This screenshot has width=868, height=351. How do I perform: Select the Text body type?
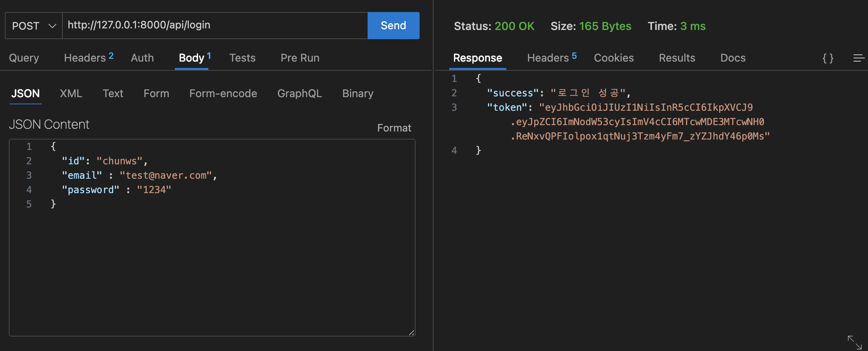point(113,94)
